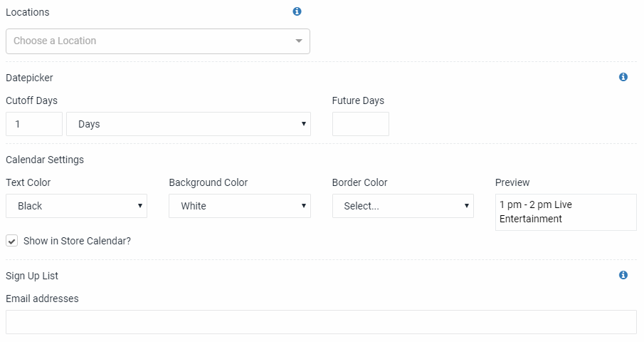Click the Email addresses text field
This screenshot has height=342, width=644.
[x=321, y=322]
